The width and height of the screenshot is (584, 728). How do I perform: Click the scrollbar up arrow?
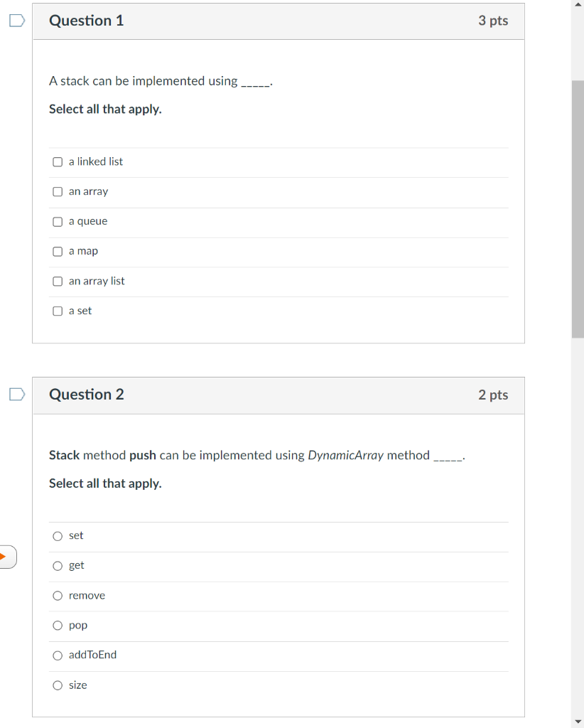pos(578,4)
